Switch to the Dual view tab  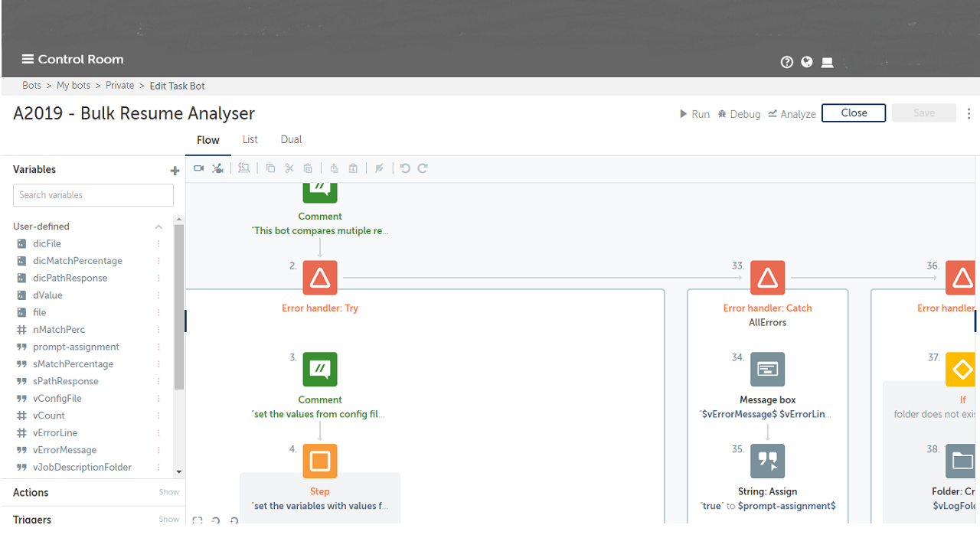pos(291,140)
